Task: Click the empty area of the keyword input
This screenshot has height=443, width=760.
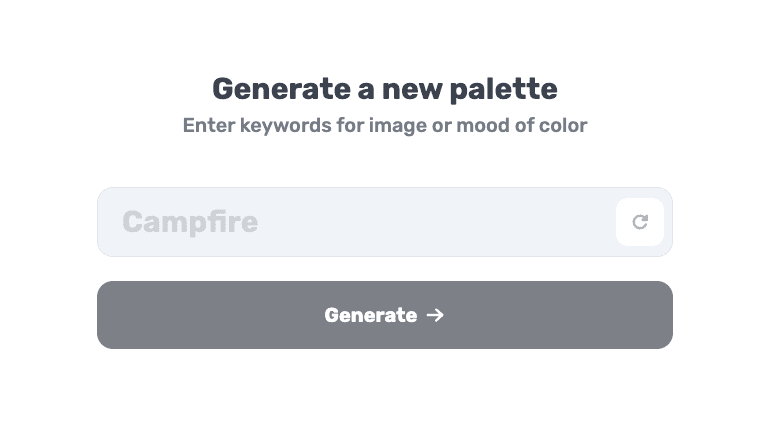Action: pos(436,222)
